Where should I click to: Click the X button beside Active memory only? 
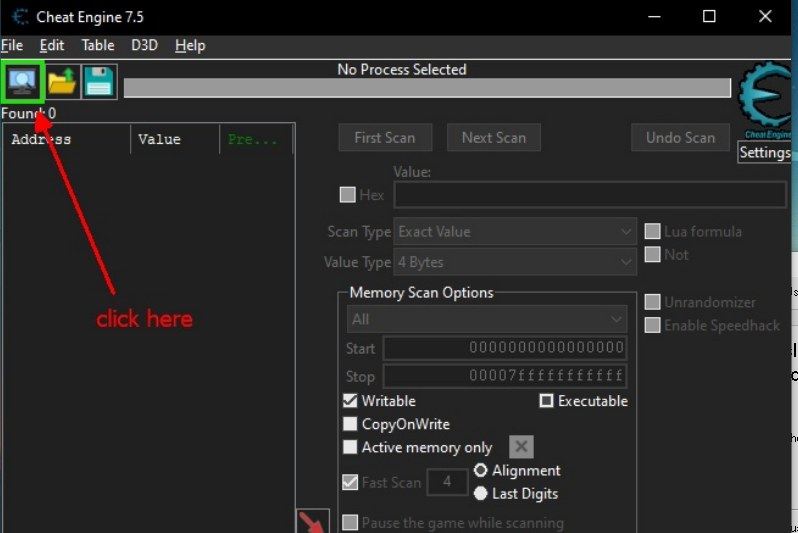click(x=521, y=447)
